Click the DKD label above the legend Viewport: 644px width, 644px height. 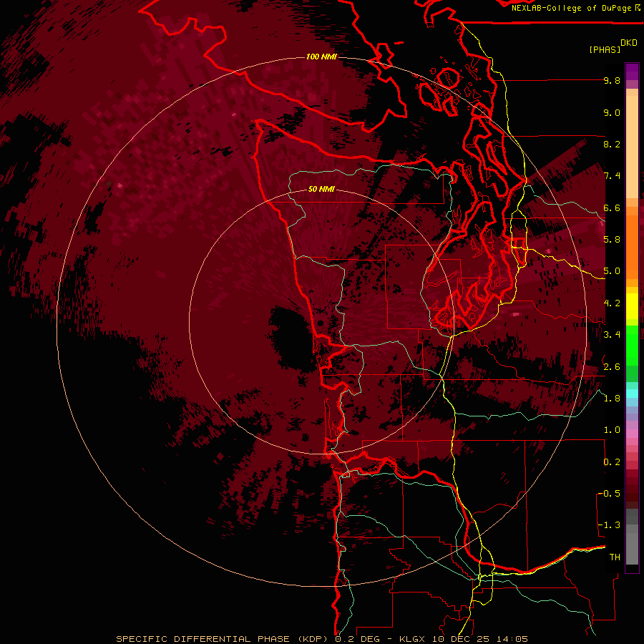pyautogui.click(x=629, y=42)
